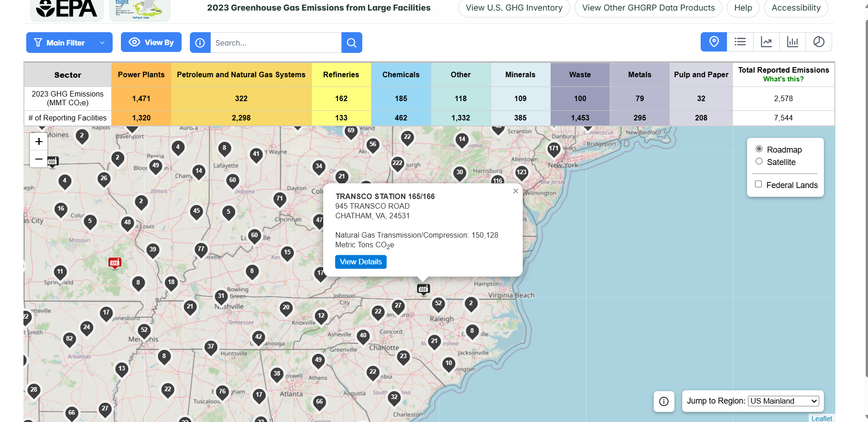Open the bar chart view
The image size is (868, 422).
793,42
